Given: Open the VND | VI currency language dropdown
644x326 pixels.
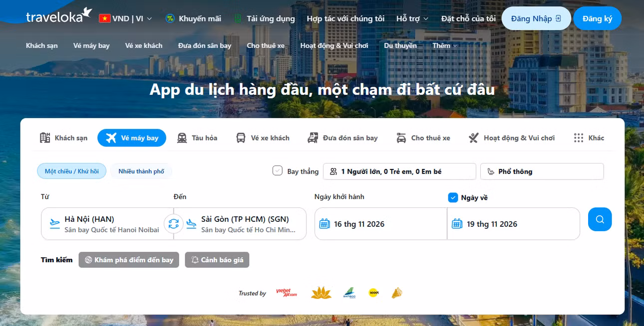Looking at the screenshot, I should 126,18.
